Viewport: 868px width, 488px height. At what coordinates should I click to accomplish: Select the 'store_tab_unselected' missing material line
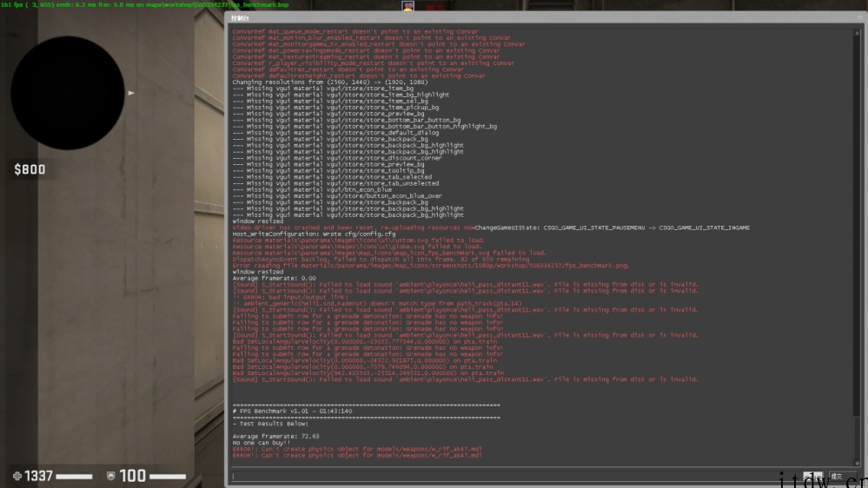[x=335, y=183]
